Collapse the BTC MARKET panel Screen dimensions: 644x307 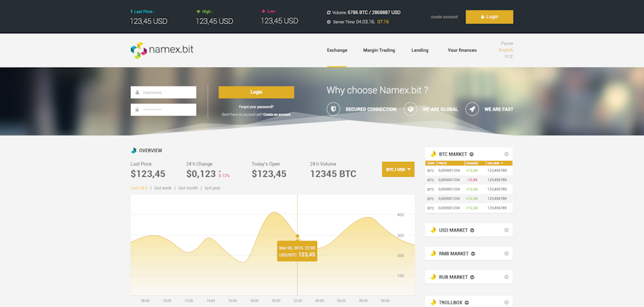point(472,154)
